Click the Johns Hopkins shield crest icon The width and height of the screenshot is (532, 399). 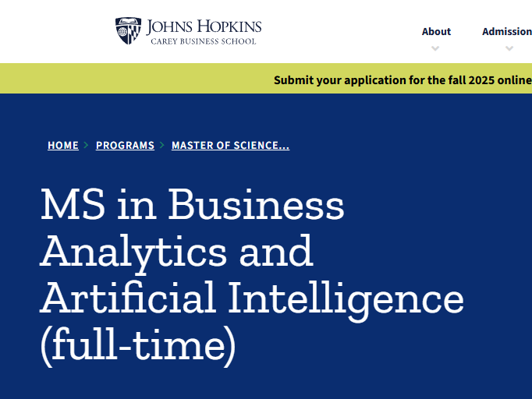(x=128, y=31)
